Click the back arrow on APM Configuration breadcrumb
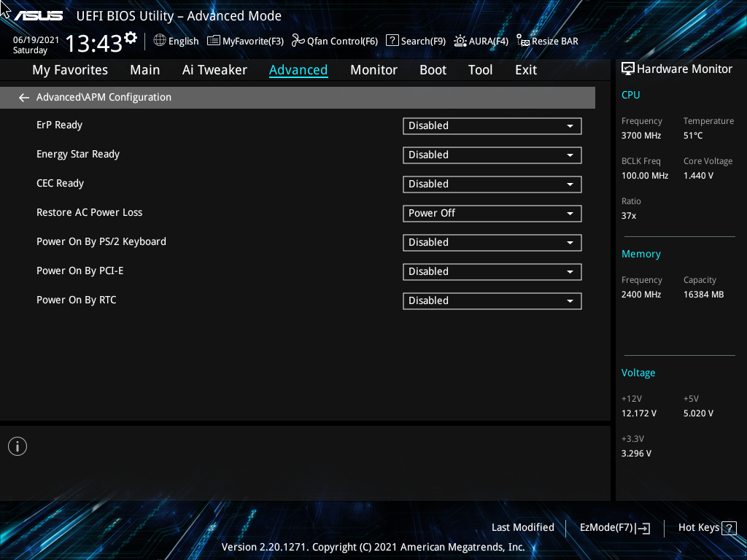The image size is (747, 560). click(x=23, y=97)
